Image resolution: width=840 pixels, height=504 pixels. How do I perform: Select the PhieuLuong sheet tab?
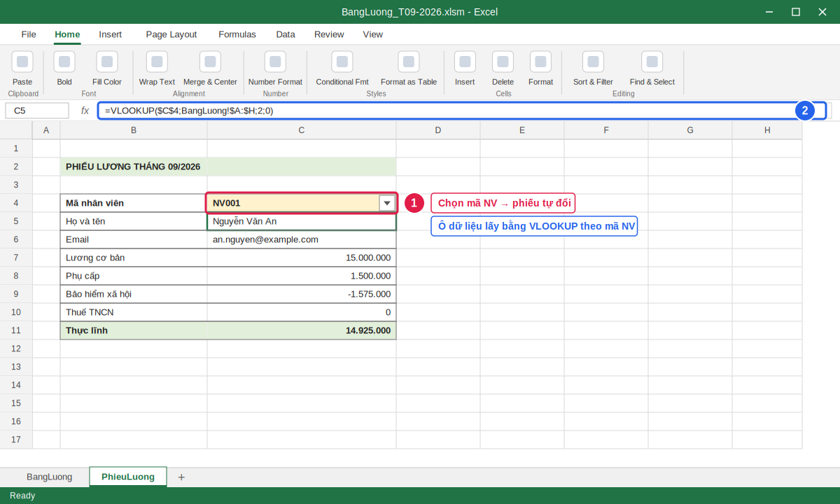[x=128, y=477]
